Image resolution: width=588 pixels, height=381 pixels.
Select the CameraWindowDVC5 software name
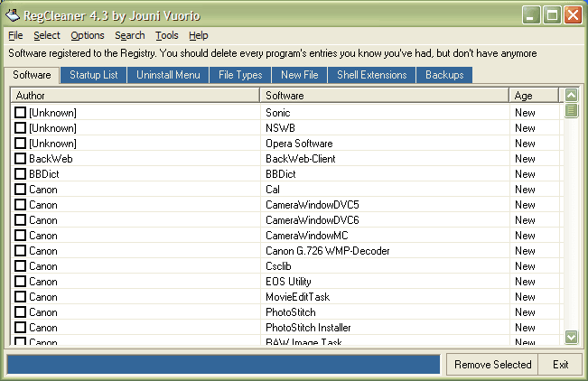click(312, 205)
